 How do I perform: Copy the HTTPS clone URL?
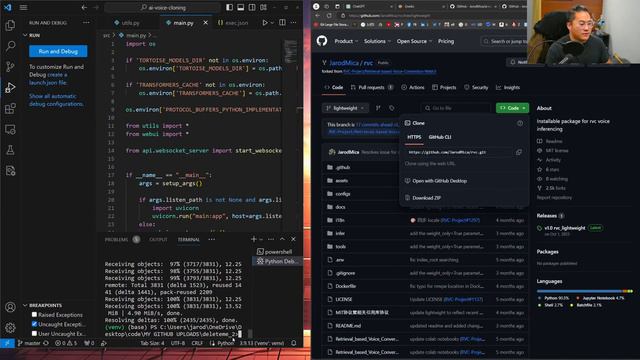tap(519, 152)
